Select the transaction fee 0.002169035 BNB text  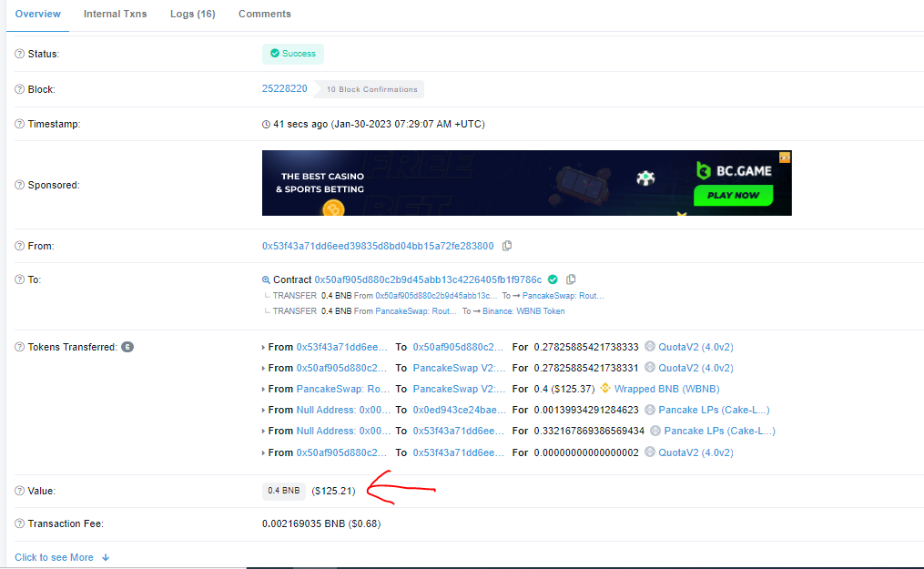(x=303, y=523)
